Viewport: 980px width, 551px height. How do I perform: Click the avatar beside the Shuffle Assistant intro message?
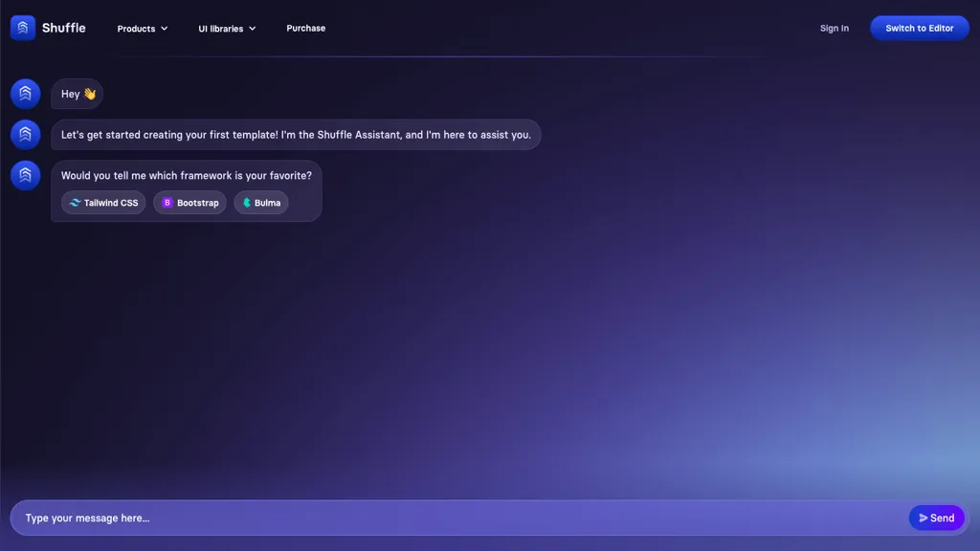[26, 134]
